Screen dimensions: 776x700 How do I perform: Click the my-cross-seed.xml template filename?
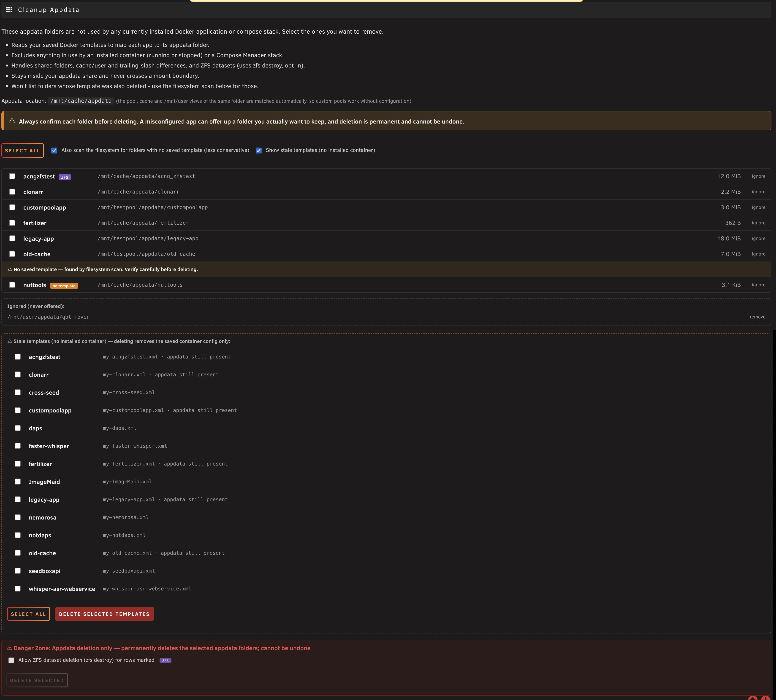coord(129,392)
